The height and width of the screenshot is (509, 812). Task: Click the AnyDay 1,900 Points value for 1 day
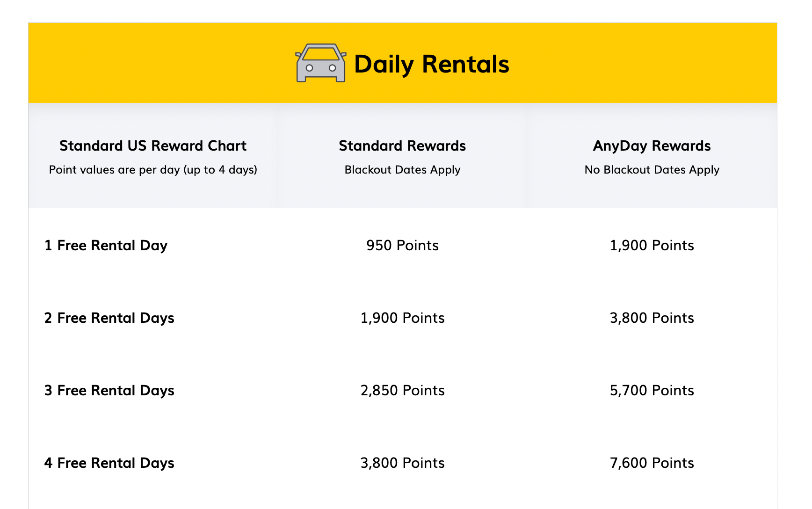point(652,246)
